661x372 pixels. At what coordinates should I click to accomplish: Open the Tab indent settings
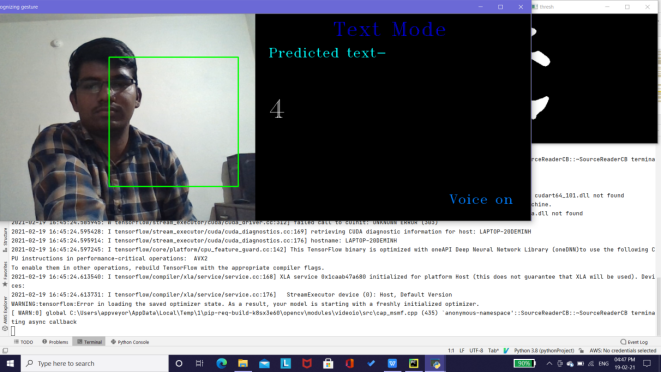pyautogui.click(x=493, y=350)
